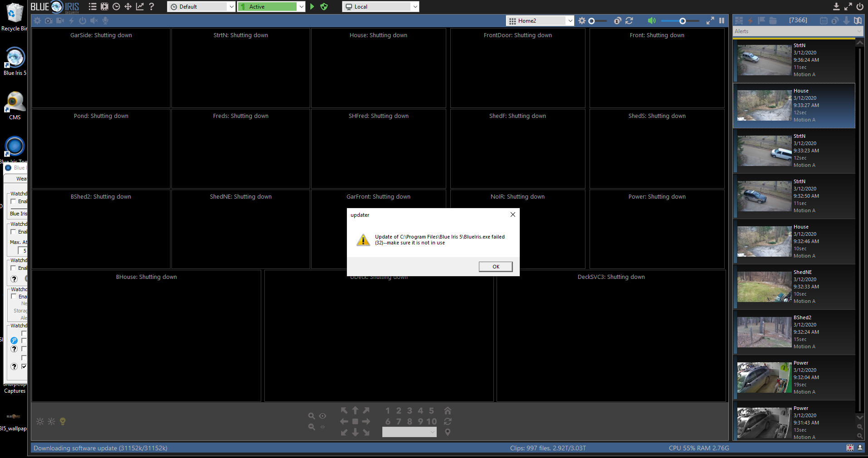868x458 pixels.
Task: Trigger the camera with the lightning bolt icon
Action: [x=71, y=20]
